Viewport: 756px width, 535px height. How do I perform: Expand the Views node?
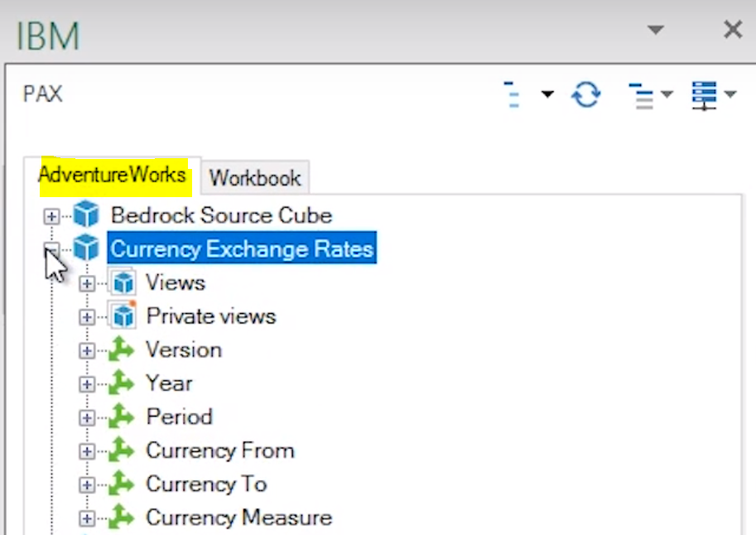(87, 283)
